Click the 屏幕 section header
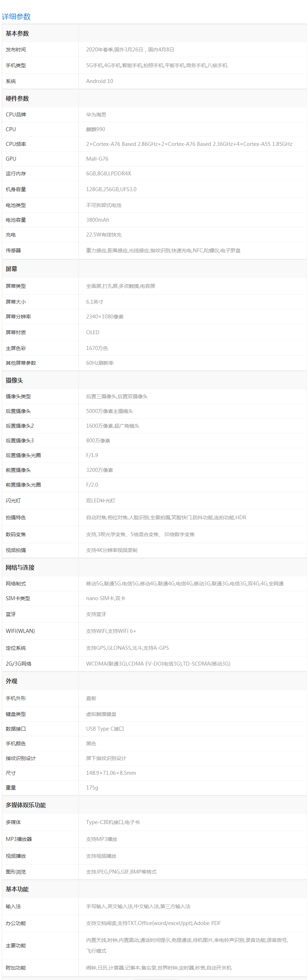Image resolution: width=308 pixels, height=980 pixels. pos(11,269)
